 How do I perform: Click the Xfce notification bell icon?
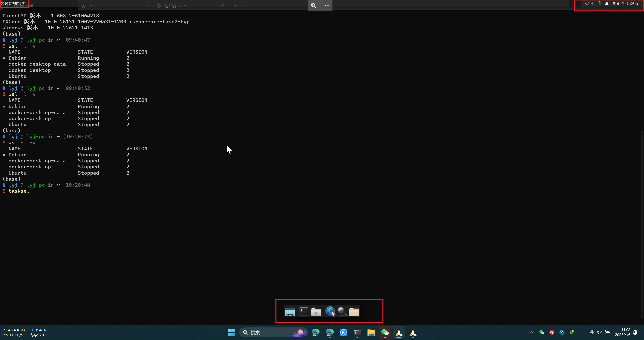pyautogui.click(x=607, y=4)
